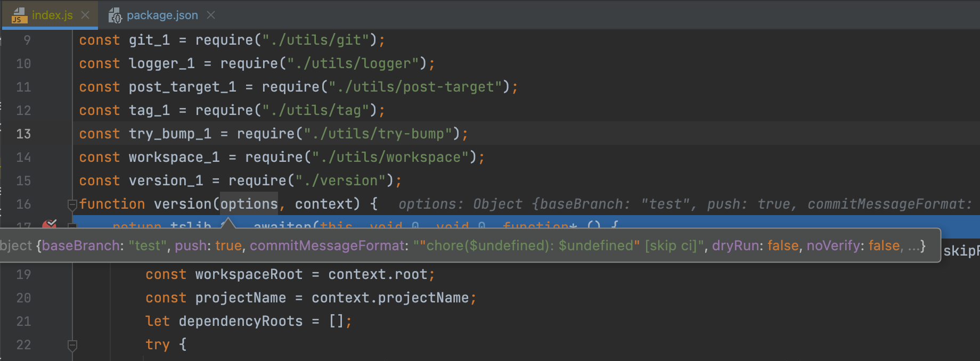Click the "./utils/workspace" string
The width and height of the screenshot is (980, 361).
[390, 157]
